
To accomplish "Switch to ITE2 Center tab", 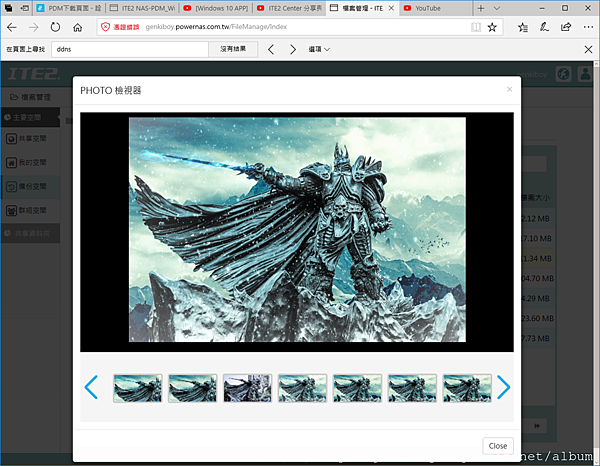I will click(289, 8).
